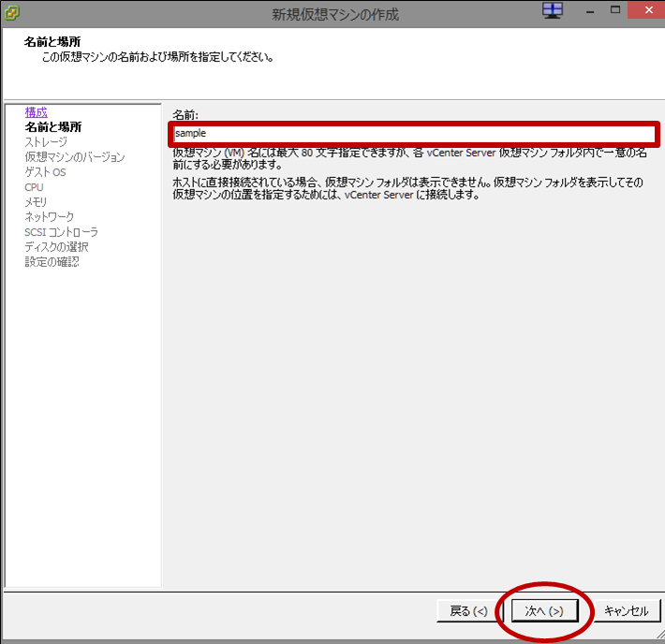Select the ディスクの選択 step in the sidebar
Image resolution: width=665 pixels, height=644 pixels.
(56, 247)
